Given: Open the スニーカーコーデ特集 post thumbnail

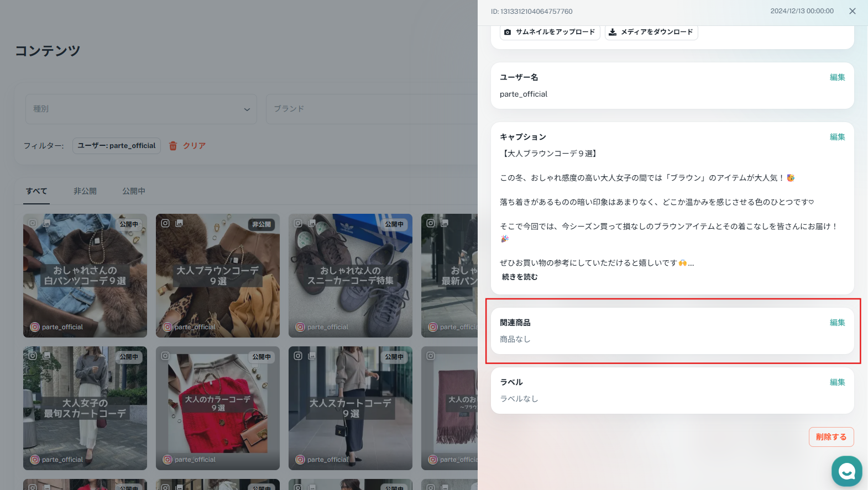Looking at the screenshot, I should click(351, 276).
